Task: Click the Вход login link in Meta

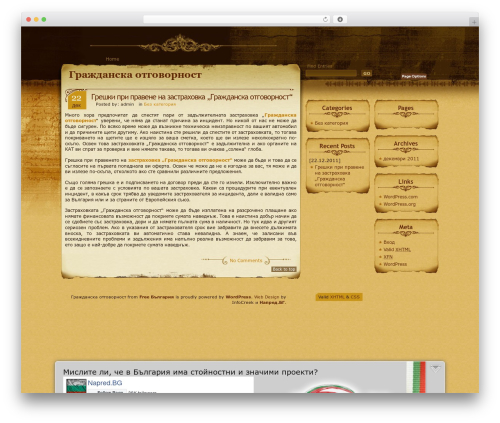Action: pos(389,242)
